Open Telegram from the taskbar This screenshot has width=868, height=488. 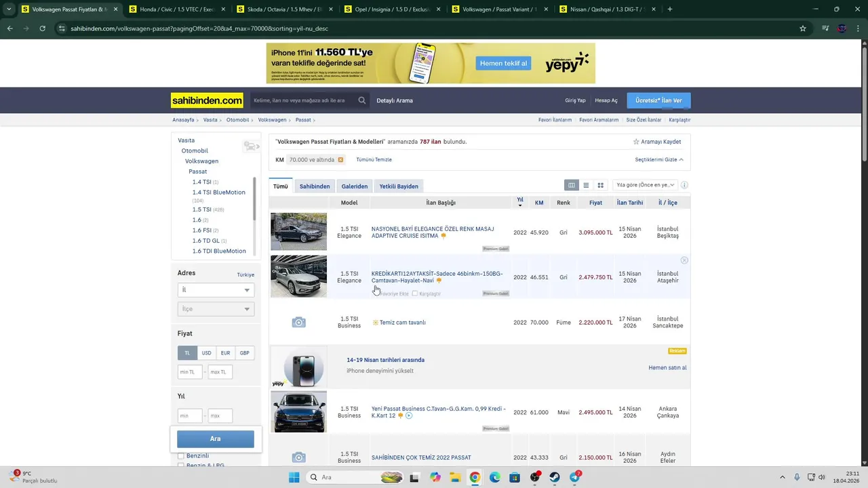(575, 477)
